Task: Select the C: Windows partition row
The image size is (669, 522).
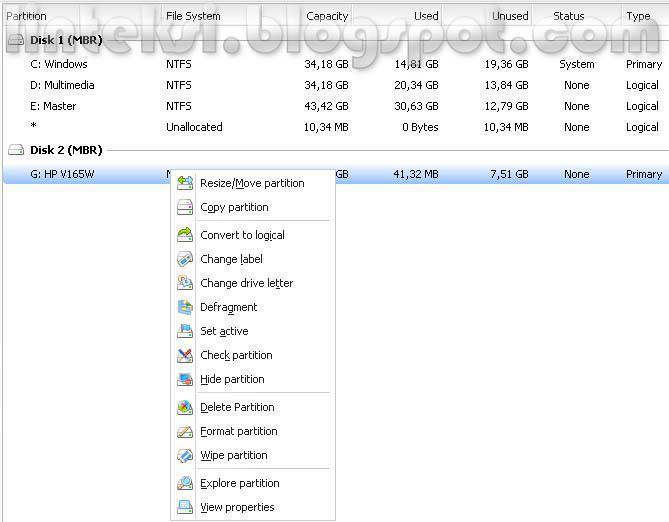Action: coord(336,64)
